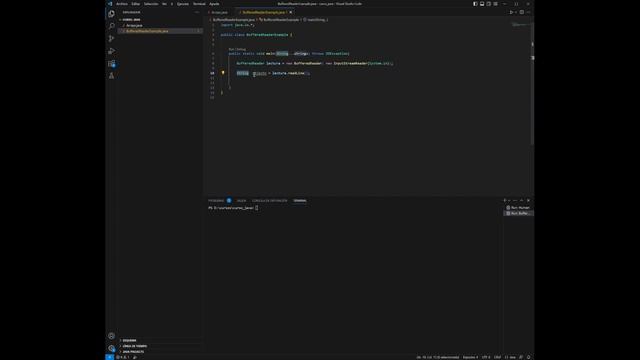Expand the LÍNEA DE TIEMPO section
Image resolution: width=640 pixels, height=360 pixels.
coord(160,346)
